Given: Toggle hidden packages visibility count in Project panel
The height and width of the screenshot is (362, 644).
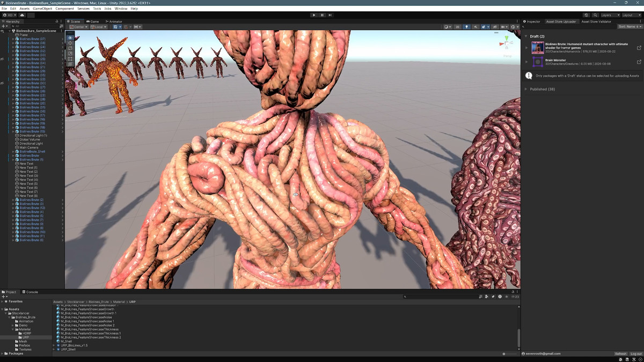Looking at the screenshot, I should [515, 297].
